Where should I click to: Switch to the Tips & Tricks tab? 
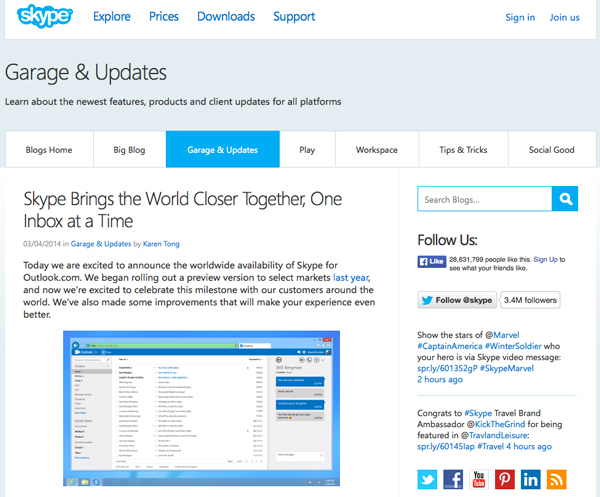click(x=463, y=150)
